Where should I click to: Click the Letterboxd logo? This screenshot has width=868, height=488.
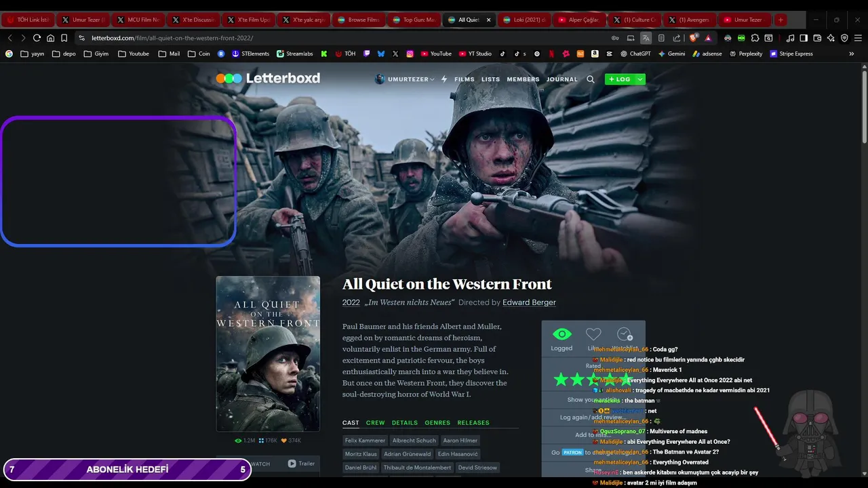pos(268,79)
